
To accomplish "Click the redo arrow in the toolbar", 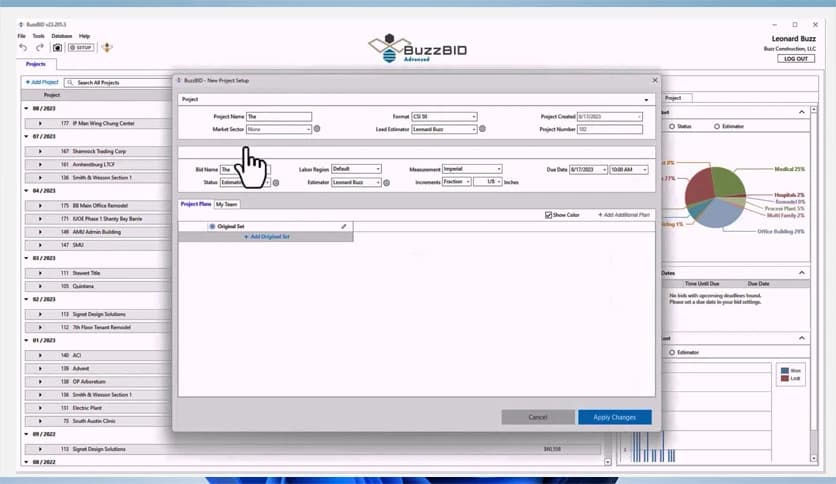I will tap(39, 47).
